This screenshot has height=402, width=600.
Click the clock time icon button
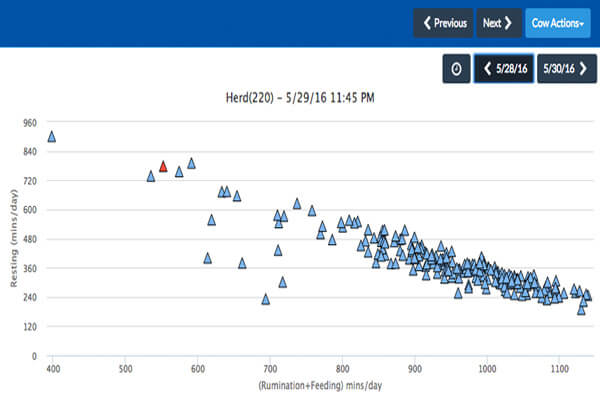456,69
